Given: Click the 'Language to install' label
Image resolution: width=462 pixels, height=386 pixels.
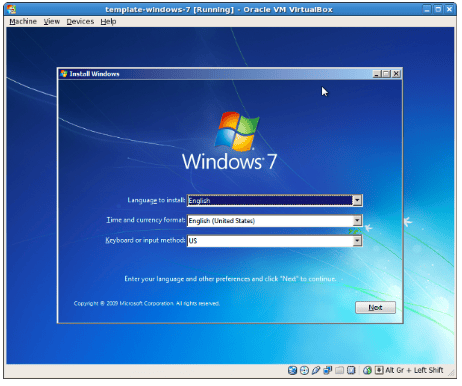Looking at the screenshot, I should tap(156, 200).
